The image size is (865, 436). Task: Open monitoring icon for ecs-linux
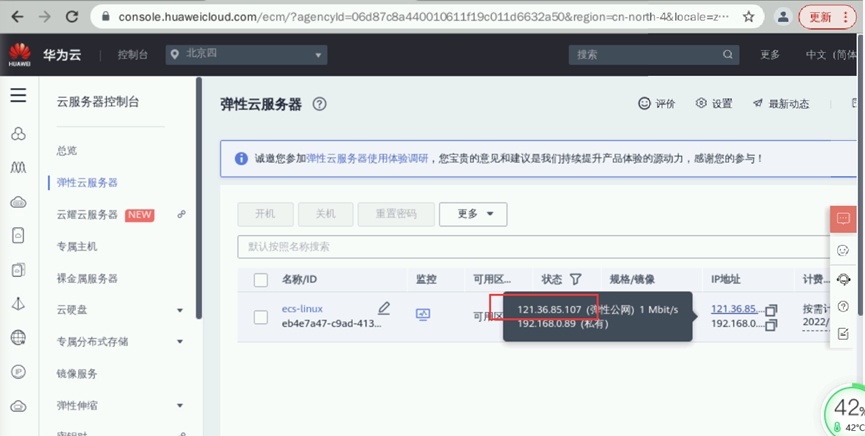coord(423,315)
